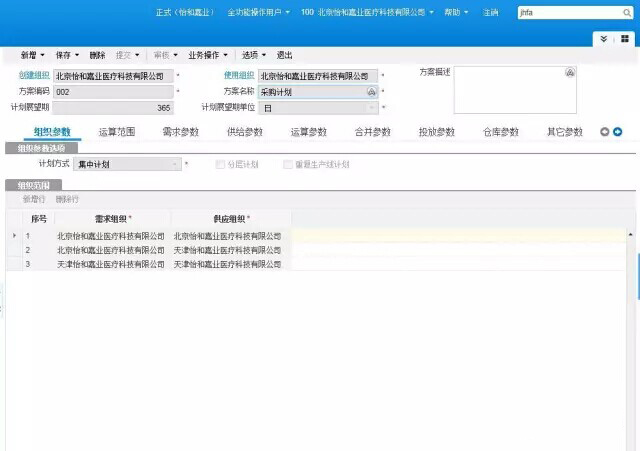Collapse header using double-chevron icon
640x451 pixels.
click(x=604, y=39)
